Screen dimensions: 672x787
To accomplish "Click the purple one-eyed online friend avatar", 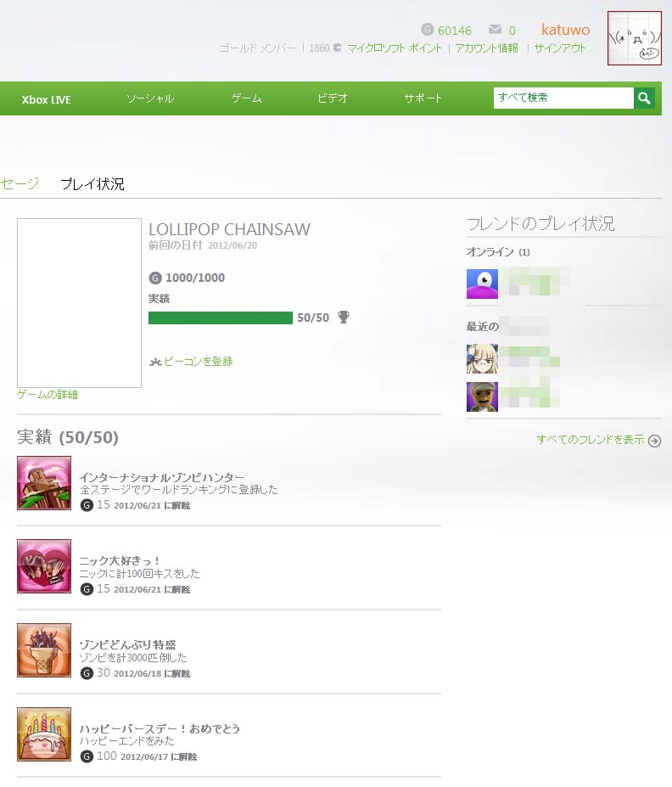I will coord(483,284).
